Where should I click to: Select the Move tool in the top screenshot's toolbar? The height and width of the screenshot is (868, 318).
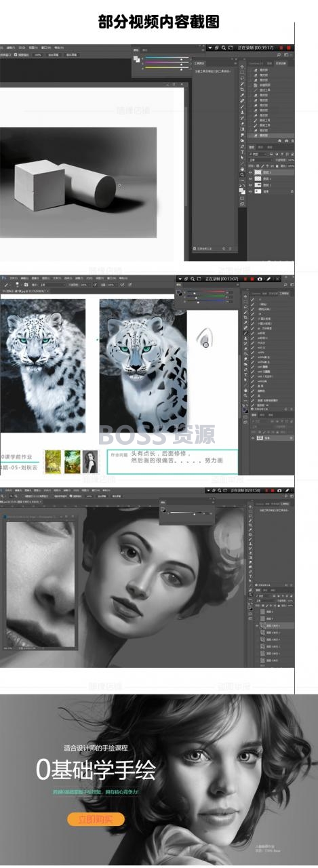[242, 66]
